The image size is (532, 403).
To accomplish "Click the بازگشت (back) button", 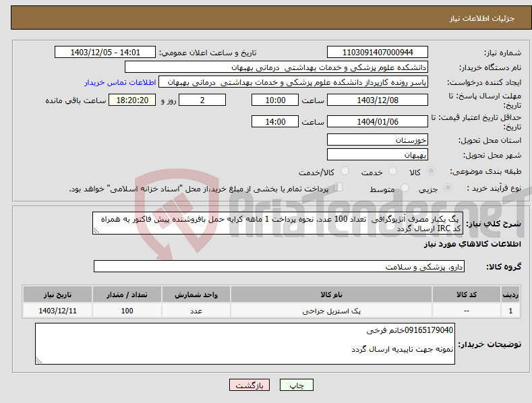I will pos(249,385).
